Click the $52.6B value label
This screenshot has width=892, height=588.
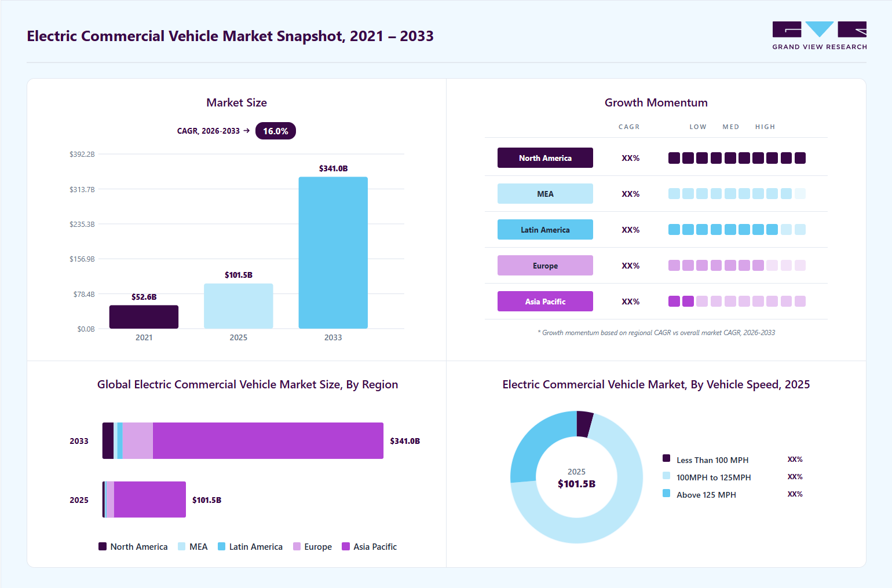144,297
